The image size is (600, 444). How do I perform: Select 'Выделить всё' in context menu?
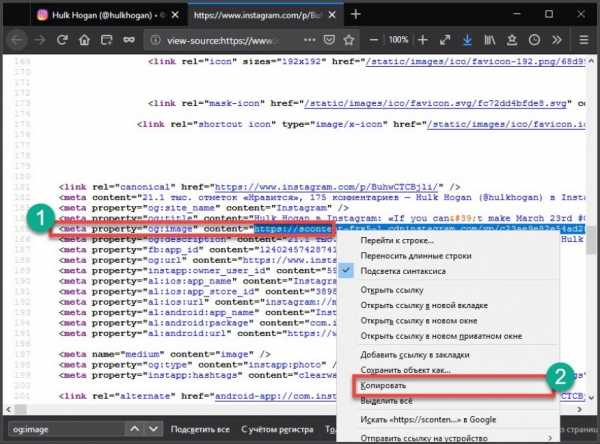click(386, 401)
